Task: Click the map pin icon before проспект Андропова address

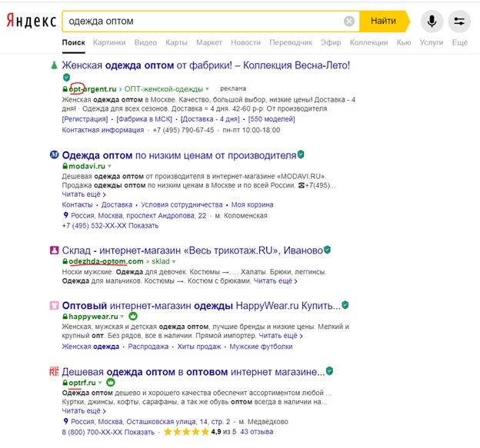Action: point(65,215)
